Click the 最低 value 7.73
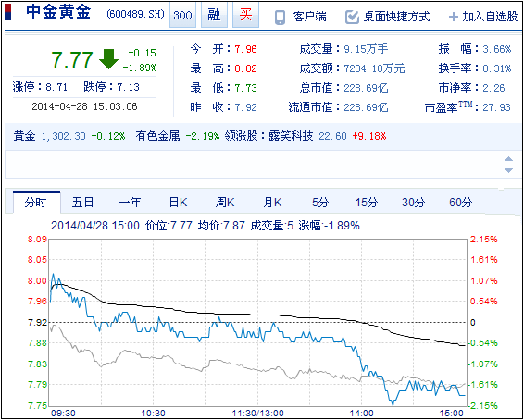524x420 pixels. tap(245, 88)
